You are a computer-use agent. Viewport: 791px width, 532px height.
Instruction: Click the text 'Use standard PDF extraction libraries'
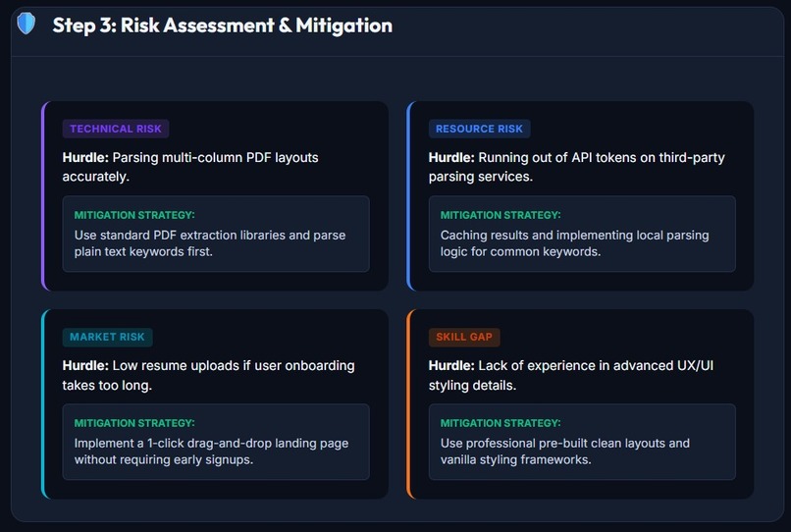pos(181,236)
